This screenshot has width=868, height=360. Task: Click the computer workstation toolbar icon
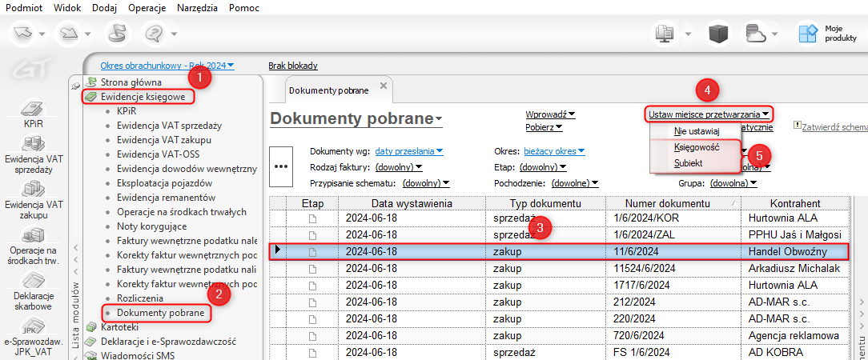(x=665, y=33)
